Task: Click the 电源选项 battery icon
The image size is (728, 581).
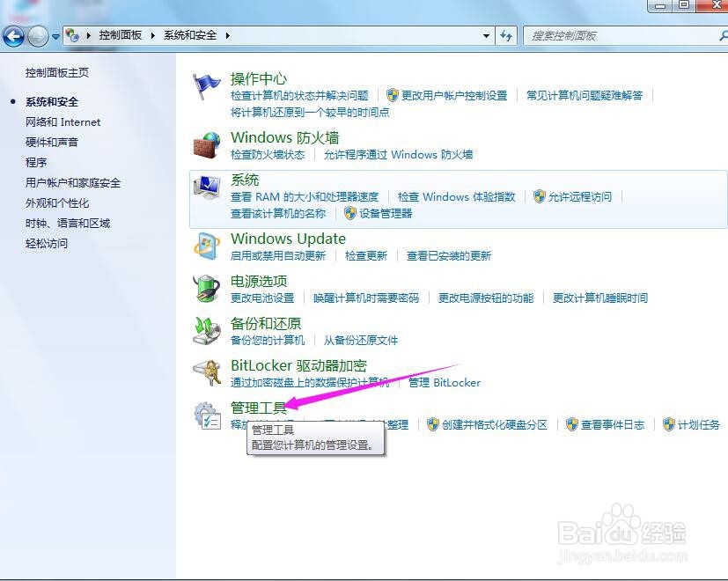Action: 206,288
